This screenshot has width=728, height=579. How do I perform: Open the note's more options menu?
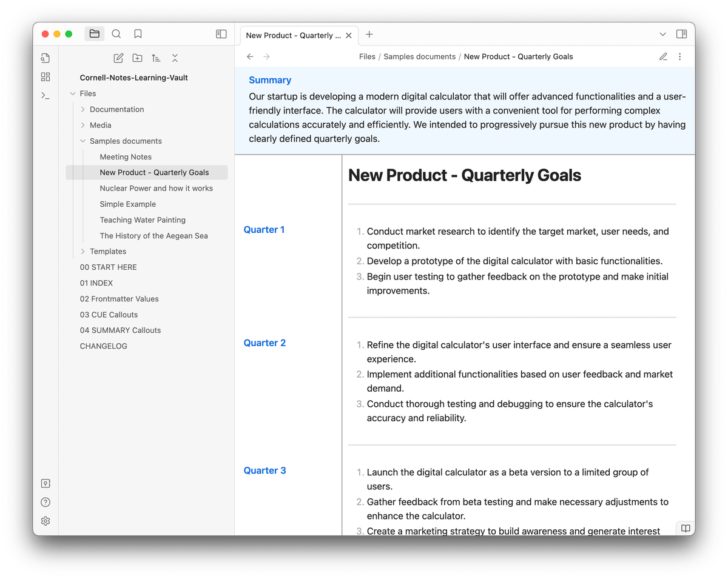click(679, 56)
